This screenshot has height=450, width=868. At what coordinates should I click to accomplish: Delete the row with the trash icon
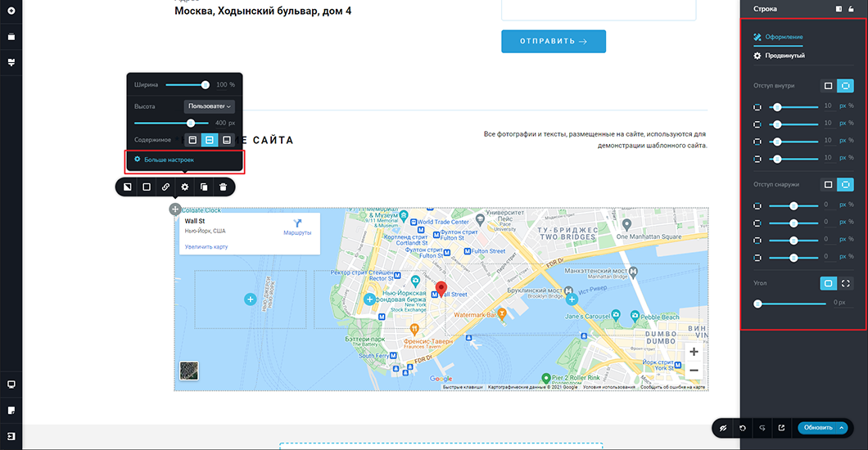point(223,187)
